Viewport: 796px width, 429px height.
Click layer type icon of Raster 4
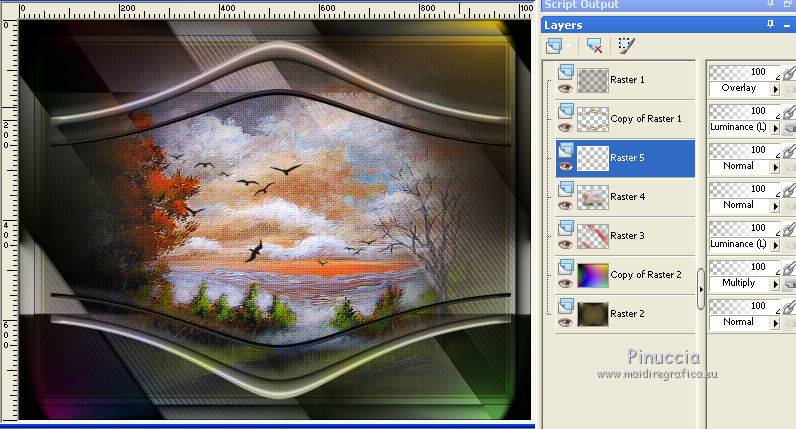tap(566, 189)
